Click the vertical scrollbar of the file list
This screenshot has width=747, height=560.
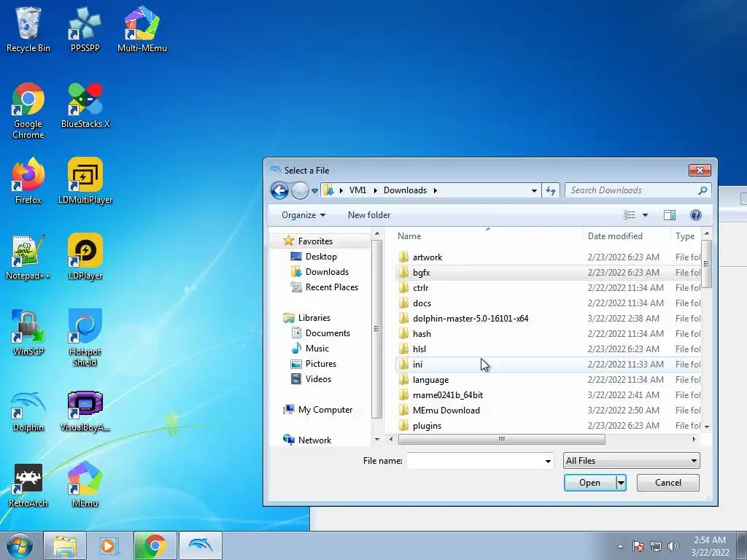click(706, 263)
